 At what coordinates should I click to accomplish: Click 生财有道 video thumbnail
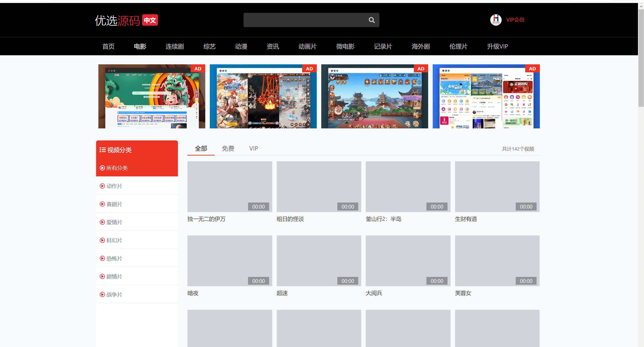pos(497,186)
